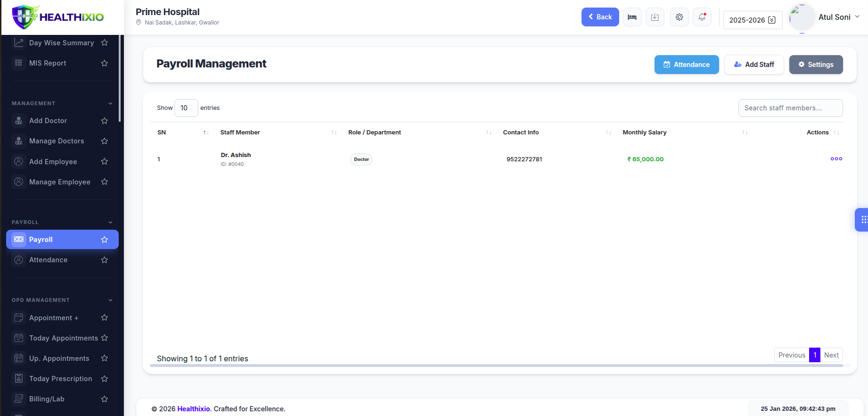Screen dimensions: 868x416
Task: Toggle star for Manage Employee
Action: click(x=105, y=181)
